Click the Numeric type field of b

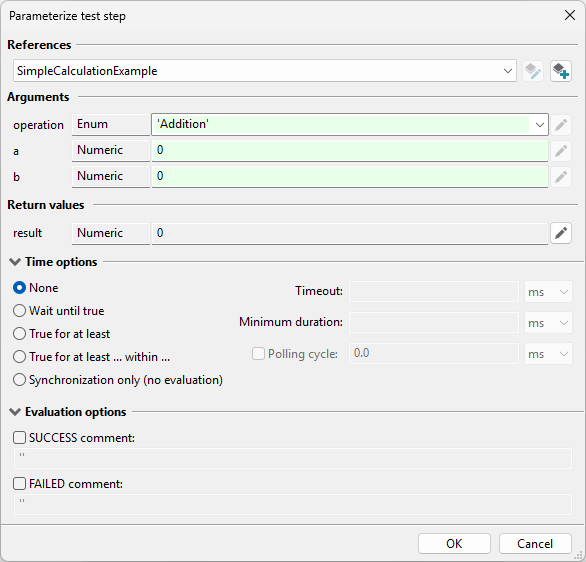111,176
